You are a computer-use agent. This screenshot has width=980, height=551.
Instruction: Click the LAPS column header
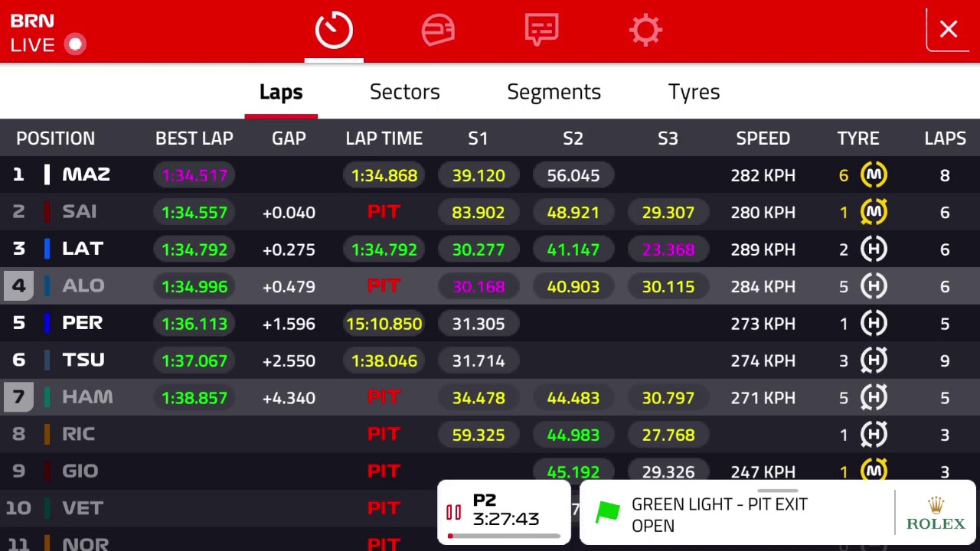(945, 139)
